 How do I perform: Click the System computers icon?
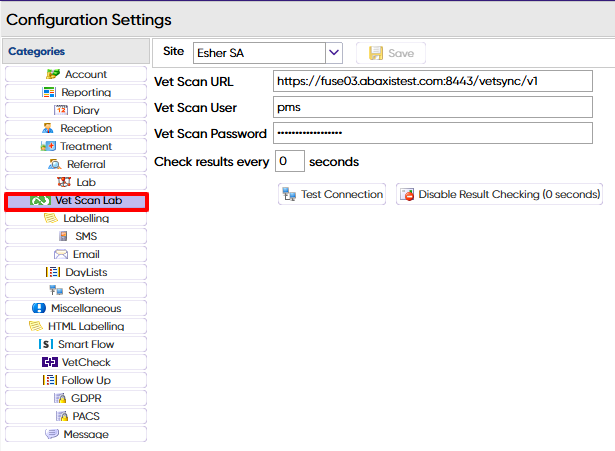pos(56,290)
